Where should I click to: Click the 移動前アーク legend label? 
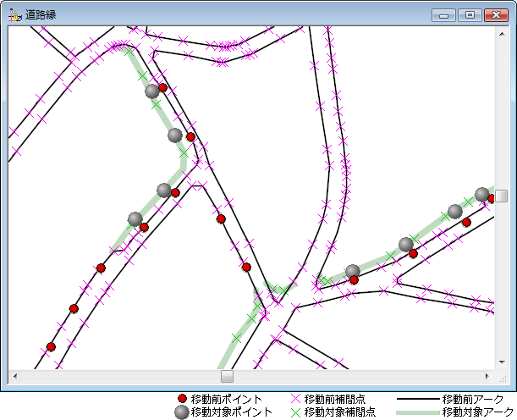click(x=472, y=399)
